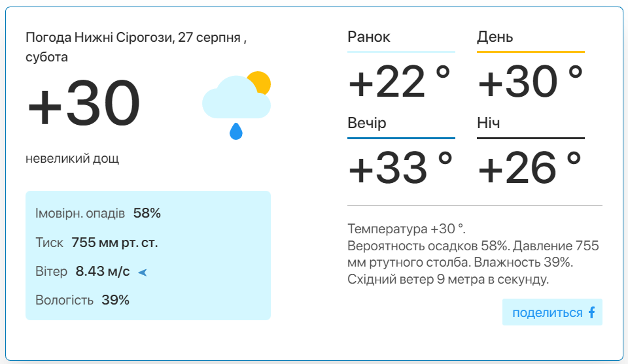Click the Facebook icon on share button
628x364 pixels.
pos(591,312)
